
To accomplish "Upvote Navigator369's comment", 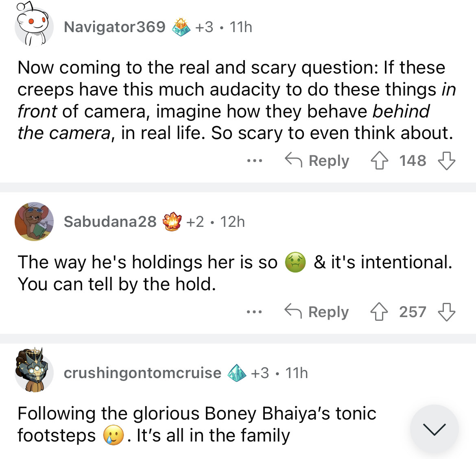I will (379, 161).
